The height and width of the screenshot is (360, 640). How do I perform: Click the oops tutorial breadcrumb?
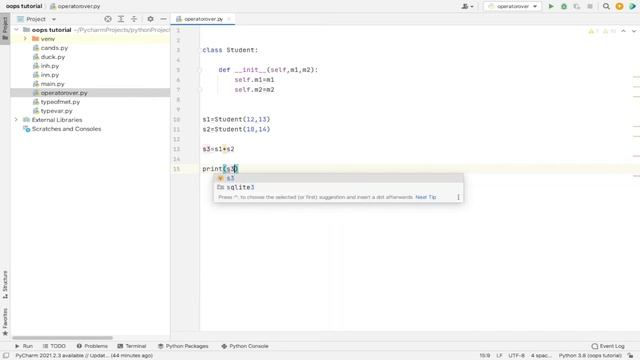click(24, 6)
